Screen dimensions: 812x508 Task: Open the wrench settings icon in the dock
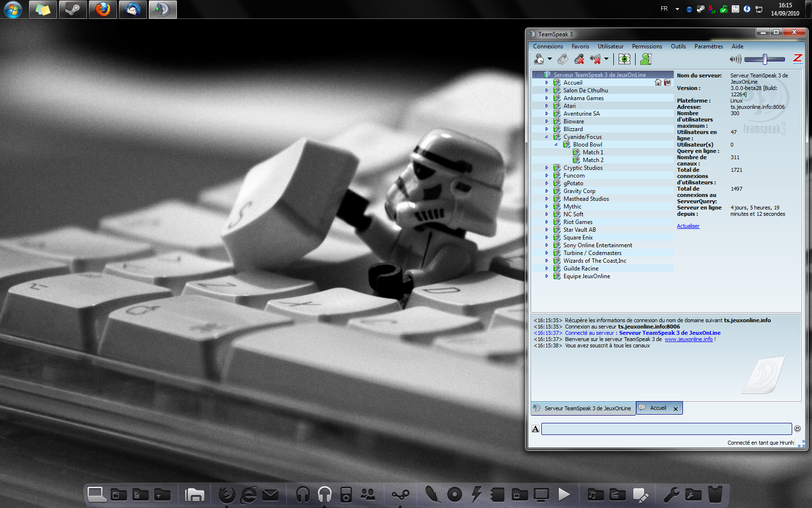pyautogui.click(x=671, y=494)
